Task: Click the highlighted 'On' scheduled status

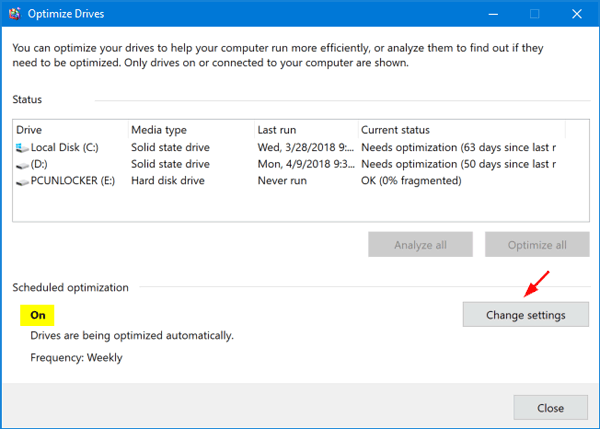Action: 37,315
